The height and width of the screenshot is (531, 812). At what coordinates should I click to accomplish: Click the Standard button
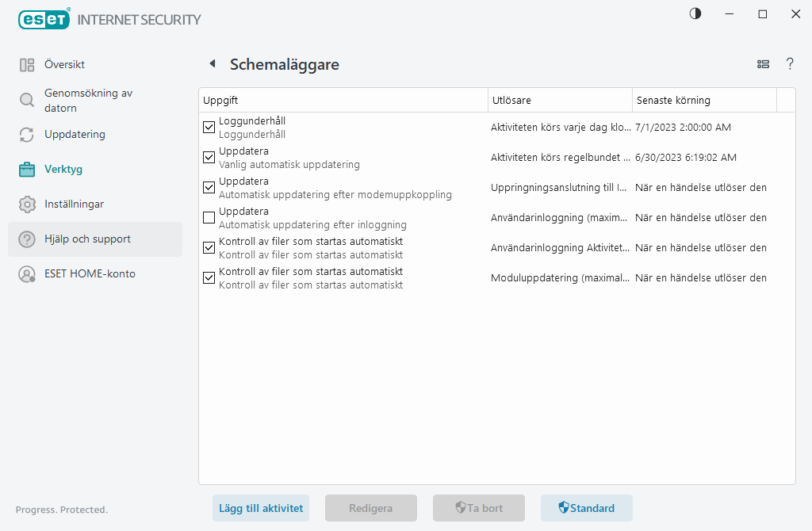click(x=586, y=508)
